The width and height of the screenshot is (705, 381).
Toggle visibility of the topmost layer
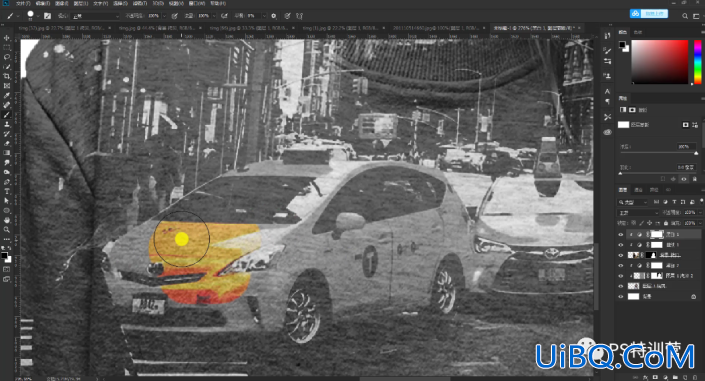621,234
